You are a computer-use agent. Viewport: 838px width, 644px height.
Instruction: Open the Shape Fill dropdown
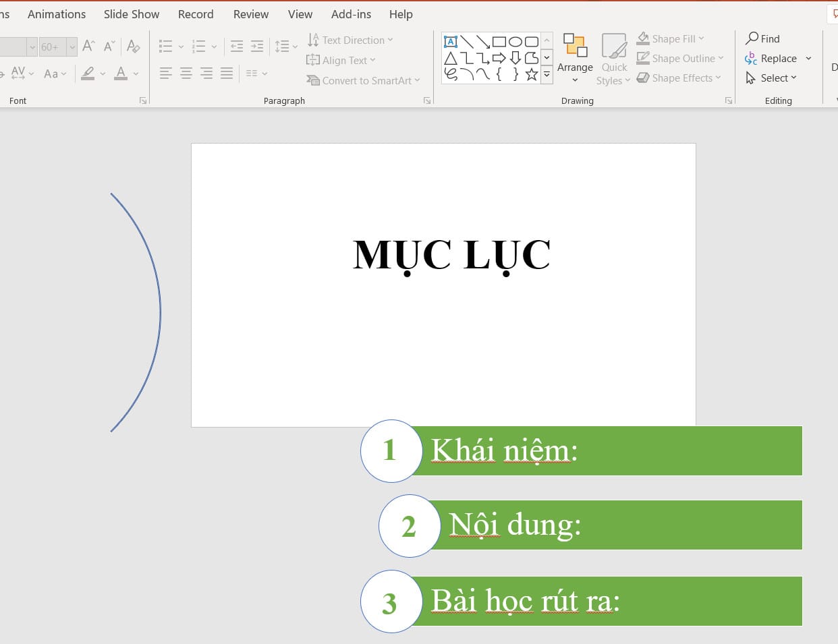pos(670,38)
